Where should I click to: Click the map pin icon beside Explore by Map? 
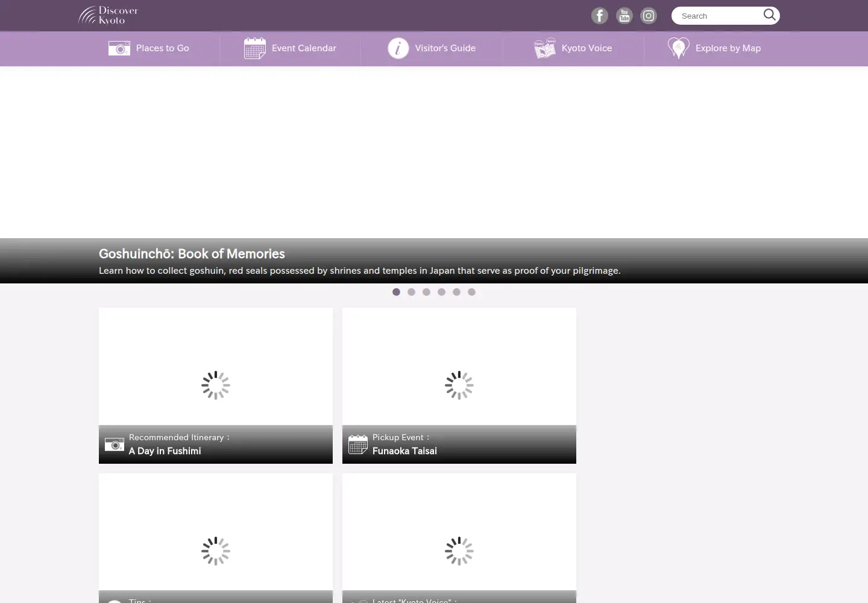pos(679,48)
